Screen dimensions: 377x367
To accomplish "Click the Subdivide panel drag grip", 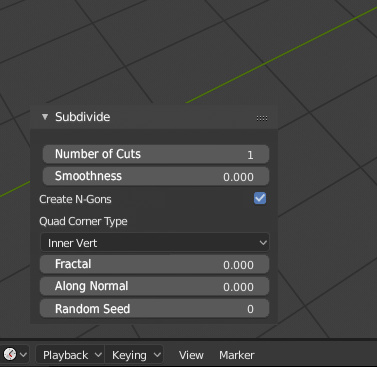I will [262, 118].
